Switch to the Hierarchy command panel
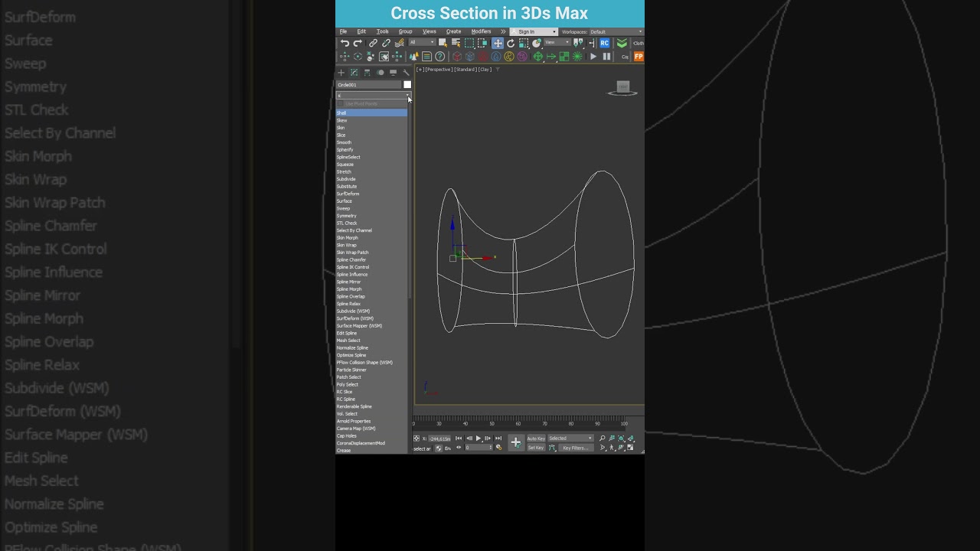Image resolution: width=980 pixels, height=551 pixels. 366,73
